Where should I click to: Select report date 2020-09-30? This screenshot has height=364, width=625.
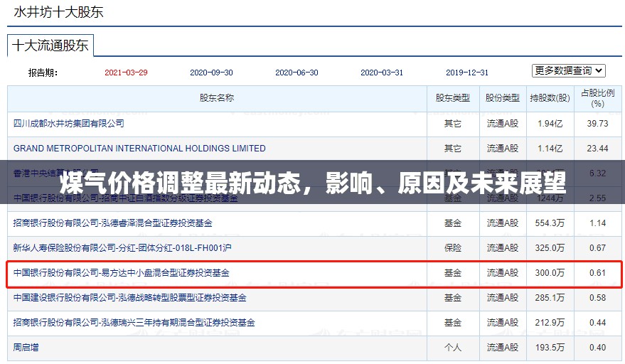pyautogui.click(x=211, y=73)
